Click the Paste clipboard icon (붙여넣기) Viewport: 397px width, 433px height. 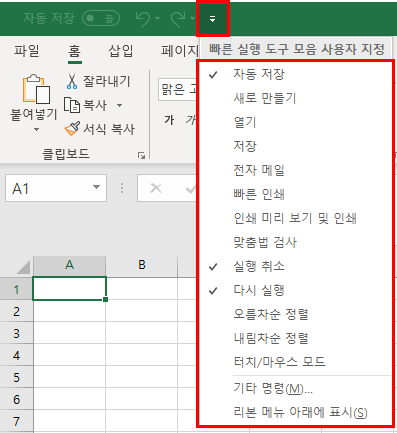36,89
